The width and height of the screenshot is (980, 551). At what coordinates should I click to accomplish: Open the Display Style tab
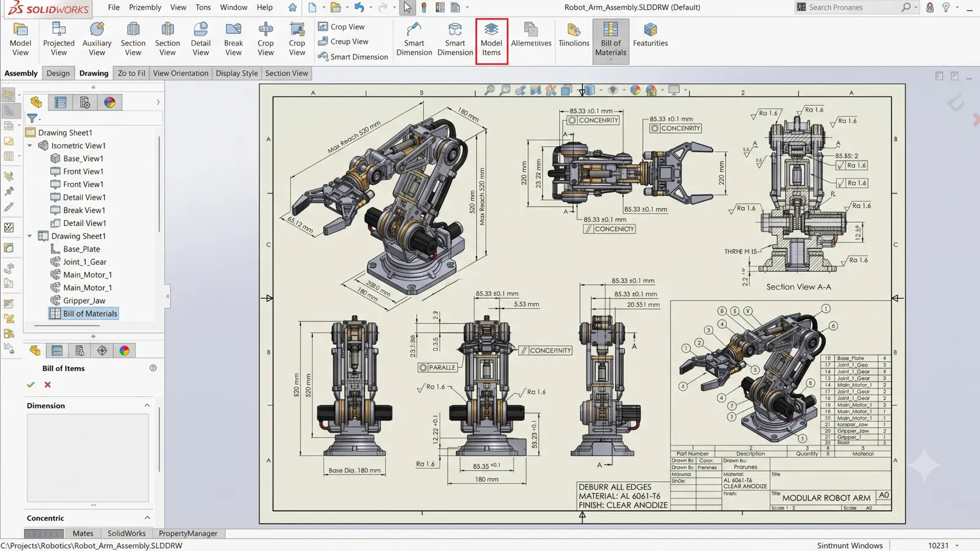point(236,73)
